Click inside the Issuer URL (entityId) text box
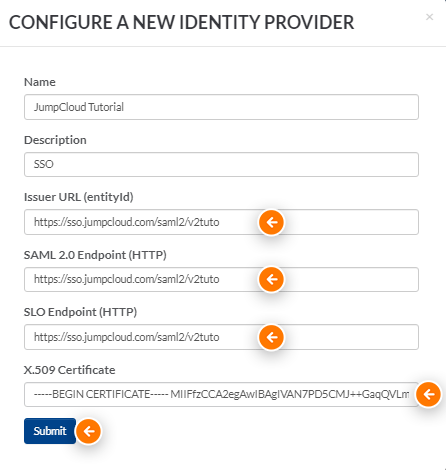 [x=221, y=222]
